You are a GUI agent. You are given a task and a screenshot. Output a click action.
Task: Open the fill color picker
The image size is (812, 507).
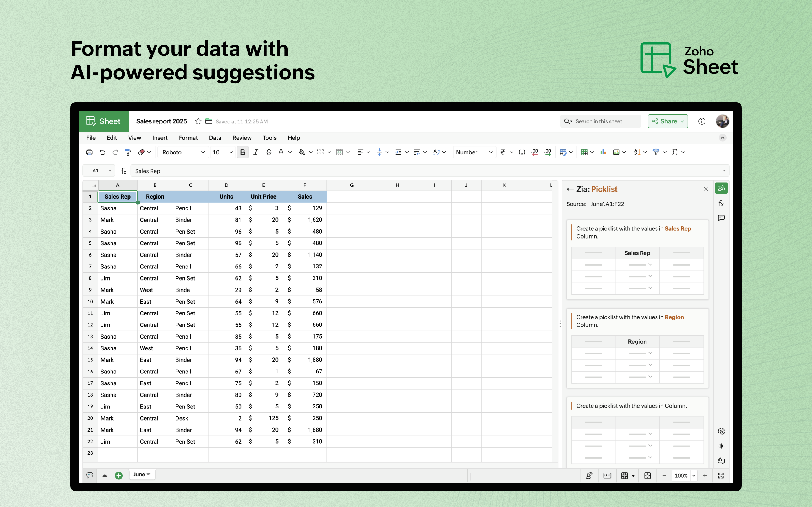302,152
